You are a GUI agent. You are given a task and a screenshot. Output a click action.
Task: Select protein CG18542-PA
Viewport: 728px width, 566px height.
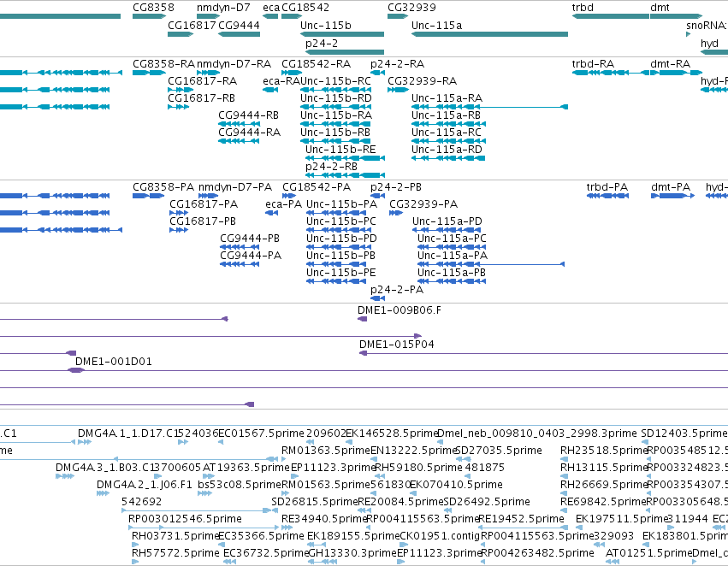point(289,196)
